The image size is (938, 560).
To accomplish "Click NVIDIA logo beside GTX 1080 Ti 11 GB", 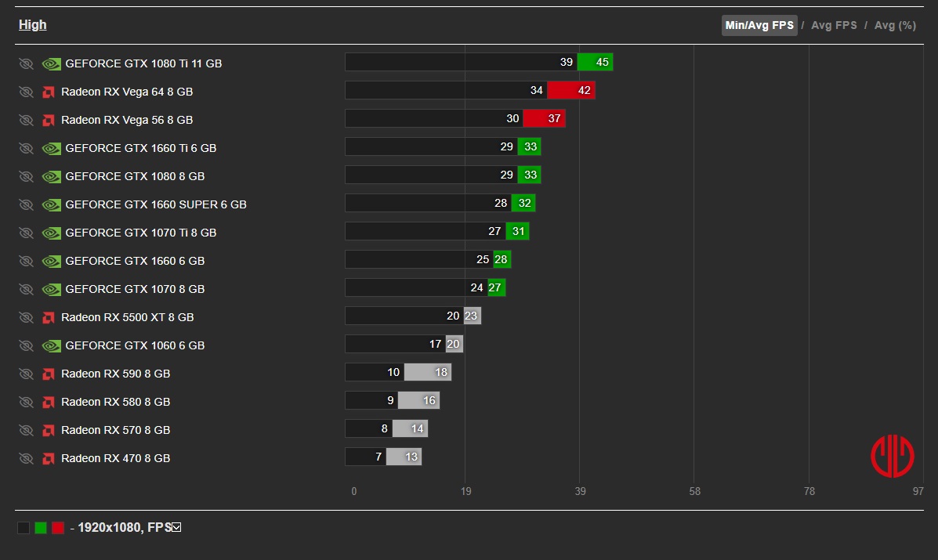I will (x=52, y=63).
